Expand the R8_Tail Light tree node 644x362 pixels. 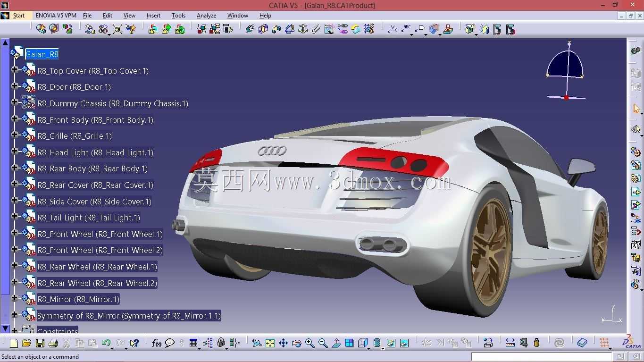coord(15,217)
